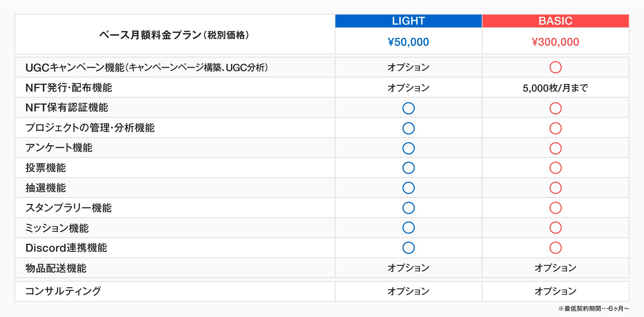The image size is (644, 317).
Task: Select the LIGHT plan header
Action: tap(408, 21)
